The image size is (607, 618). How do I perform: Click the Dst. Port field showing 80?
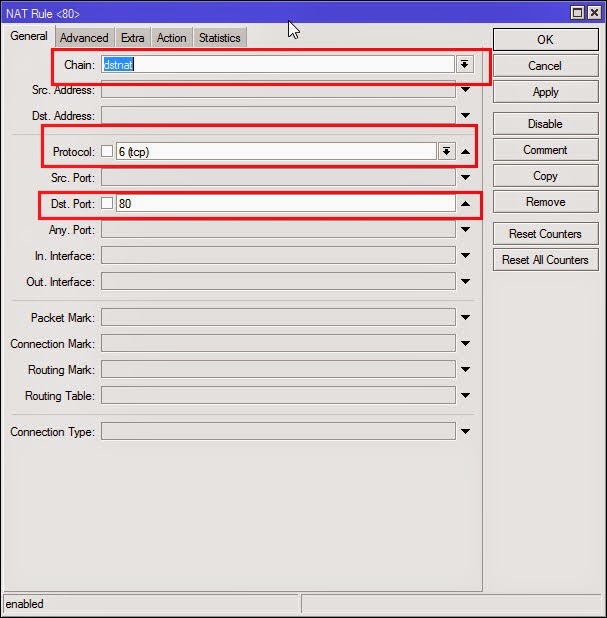pos(286,203)
